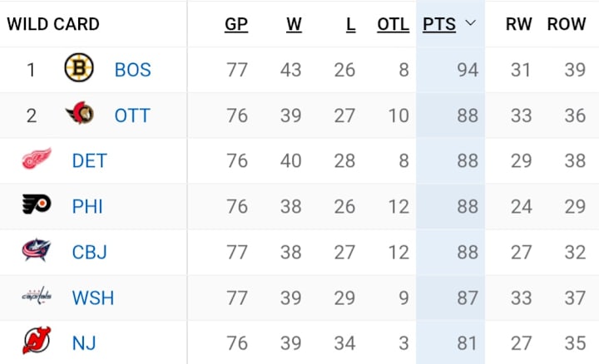Click the Washington Capitals logo
599x364 pixels.
37,296
